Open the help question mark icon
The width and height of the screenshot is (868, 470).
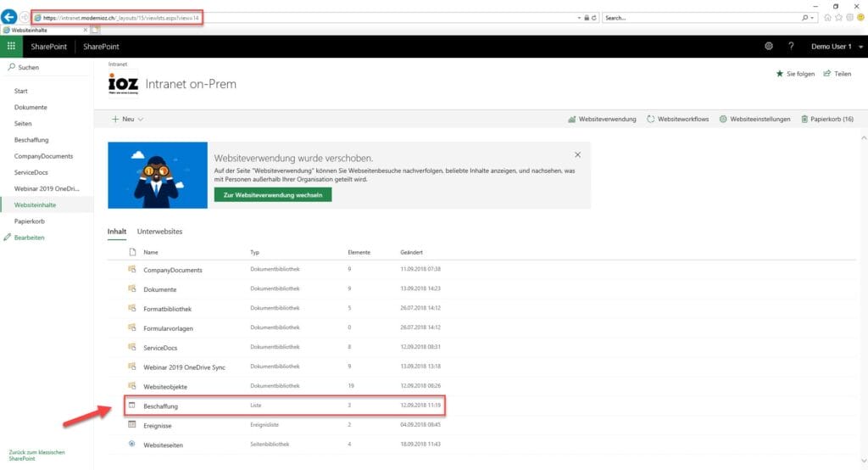pyautogui.click(x=791, y=47)
